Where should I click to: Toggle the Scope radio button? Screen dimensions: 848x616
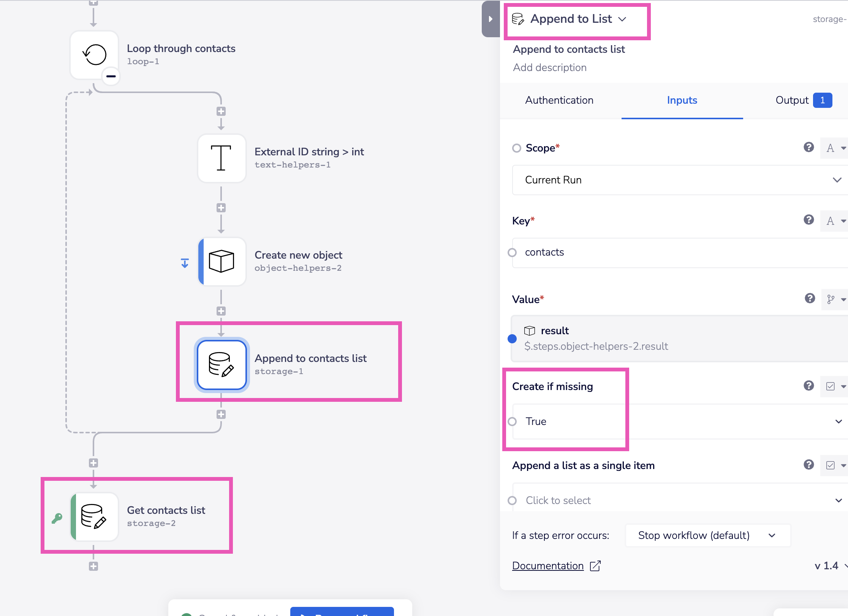(516, 148)
